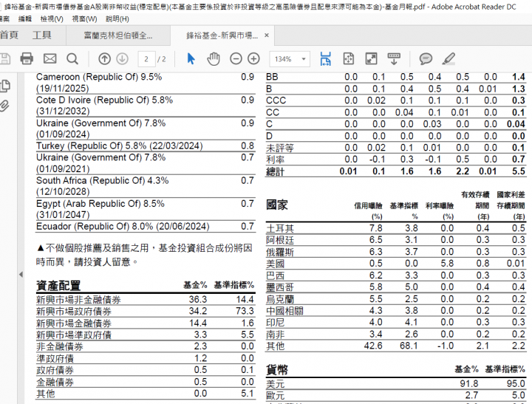Click the 新興市場金融債券 row label
Image resolution: width=532 pixels, height=404 pixels.
(x=74, y=323)
